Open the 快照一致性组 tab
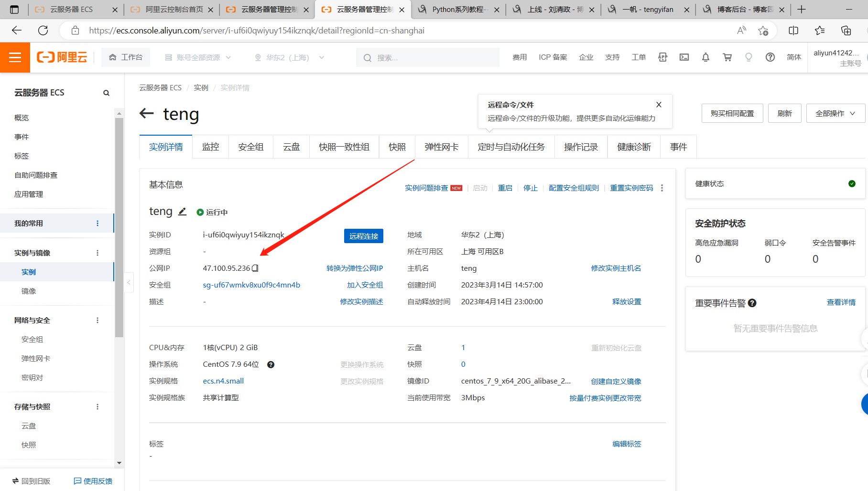868x491 pixels. click(344, 147)
